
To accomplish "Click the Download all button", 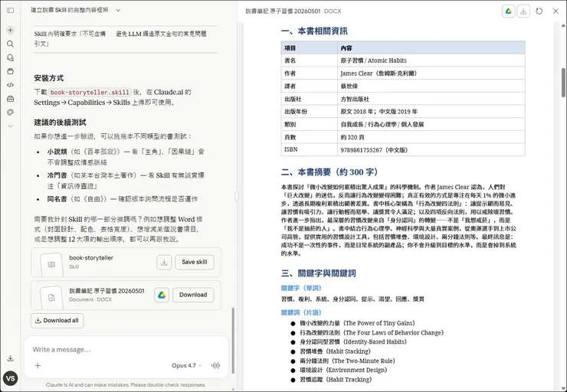I will pyautogui.click(x=57, y=321).
